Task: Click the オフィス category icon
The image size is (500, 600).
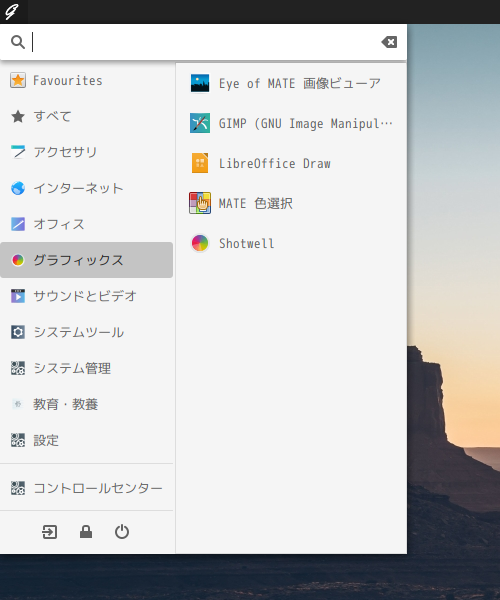Action: (18, 224)
